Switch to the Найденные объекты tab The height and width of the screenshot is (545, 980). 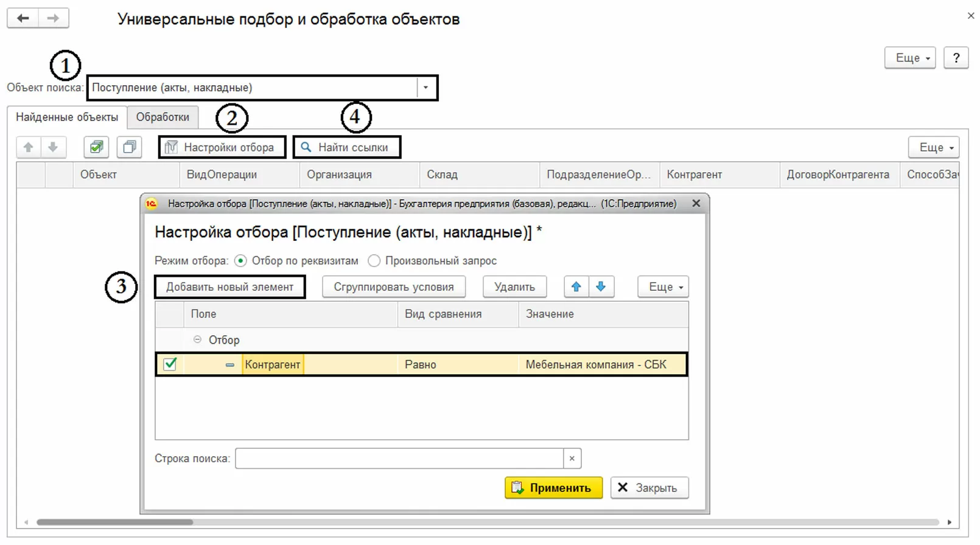(67, 117)
